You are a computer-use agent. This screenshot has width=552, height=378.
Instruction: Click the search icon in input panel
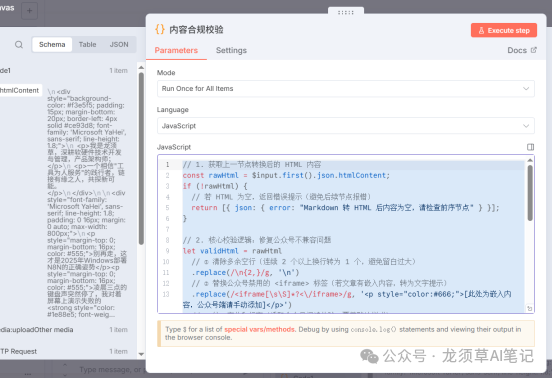(19, 45)
